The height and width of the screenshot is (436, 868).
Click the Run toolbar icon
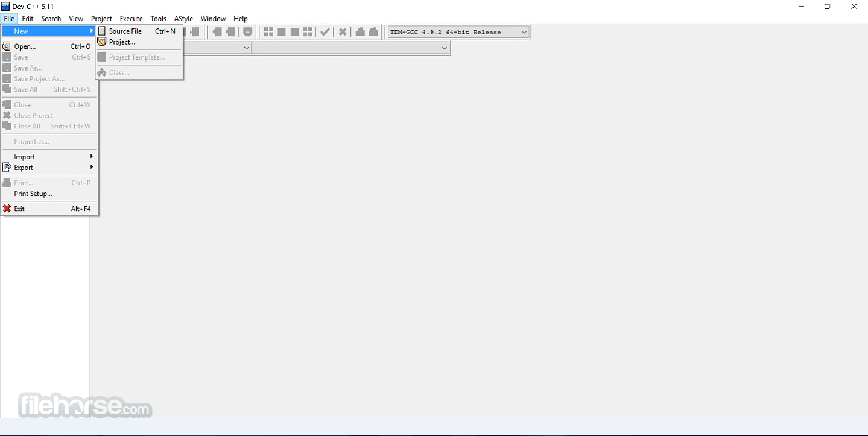[282, 32]
